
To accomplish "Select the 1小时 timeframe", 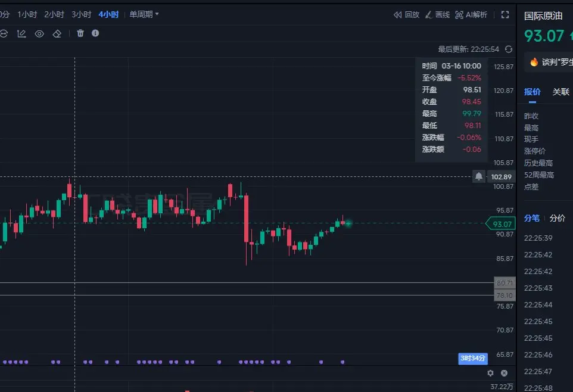I will pyautogui.click(x=27, y=15).
